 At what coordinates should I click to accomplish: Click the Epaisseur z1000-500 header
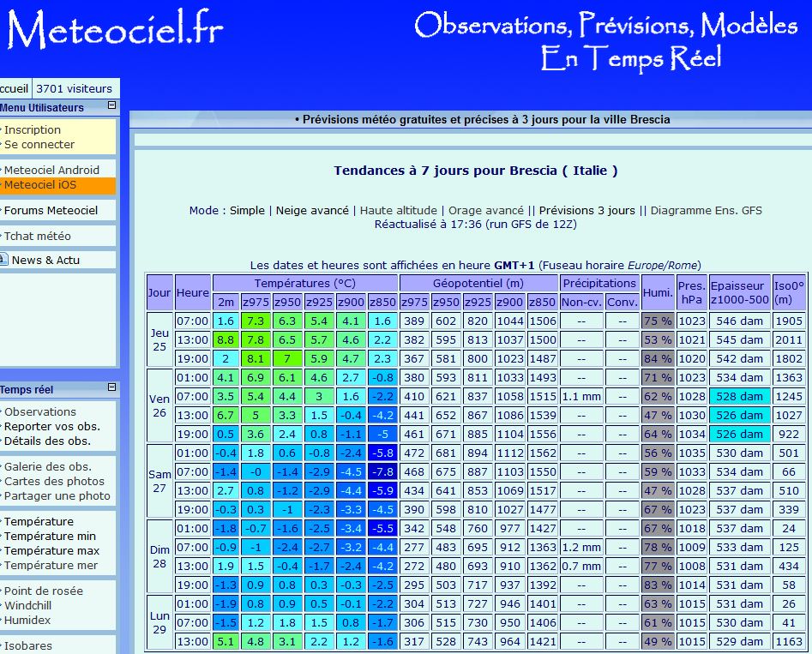tap(739, 292)
